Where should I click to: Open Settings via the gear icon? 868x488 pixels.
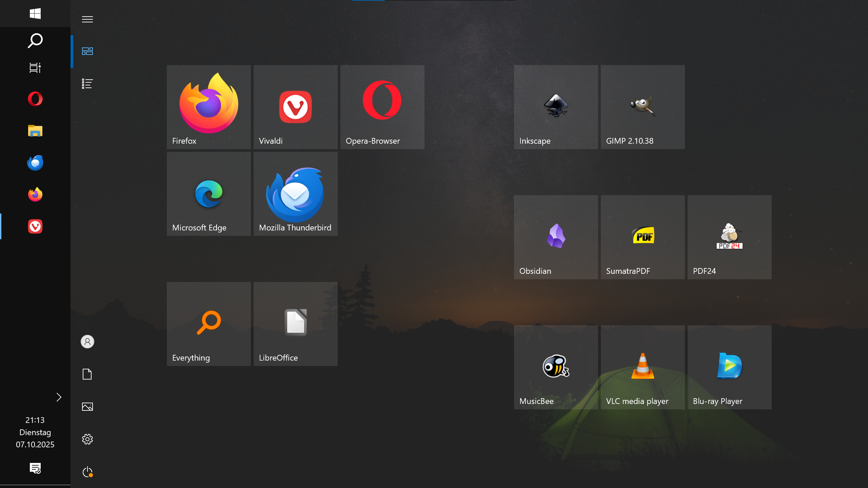pyautogui.click(x=87, y=439)
